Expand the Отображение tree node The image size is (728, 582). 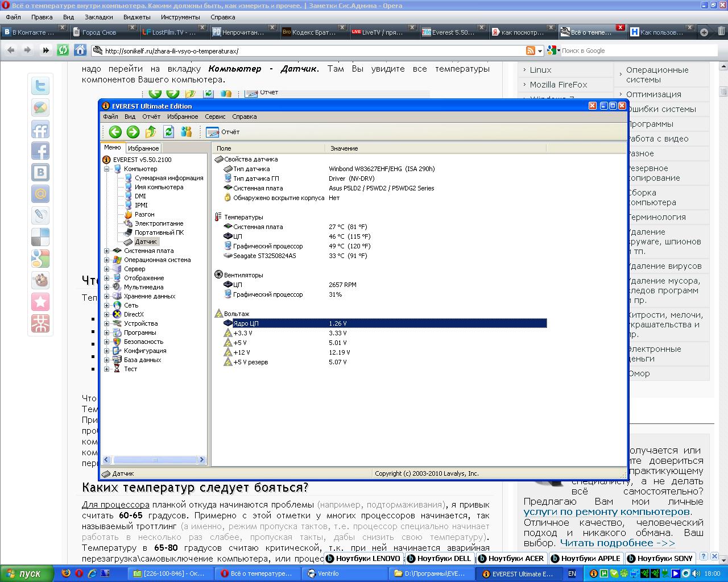pyautogui.click(x=106, y=278)
